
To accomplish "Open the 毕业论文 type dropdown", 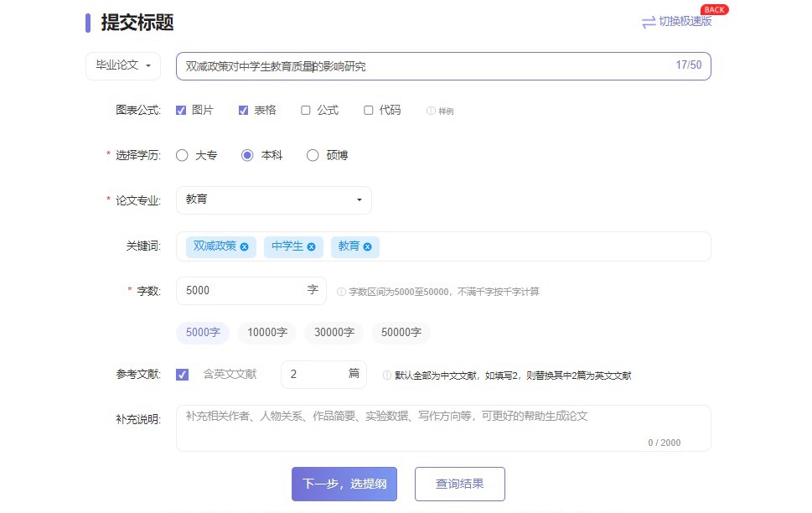I will point(123,65).
